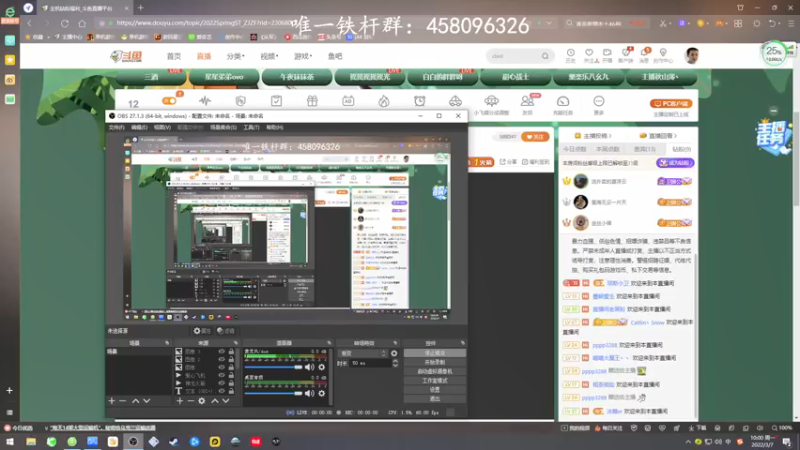Screen dimensions: 800x450
Task: Click the car icon in streamer toolbar
Action: point(455,101)
